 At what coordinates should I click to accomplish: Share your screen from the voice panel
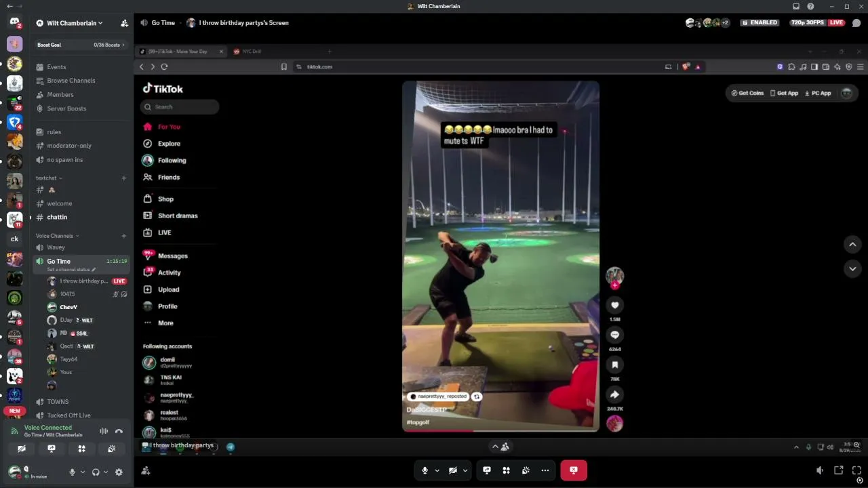tap(52, 449)
